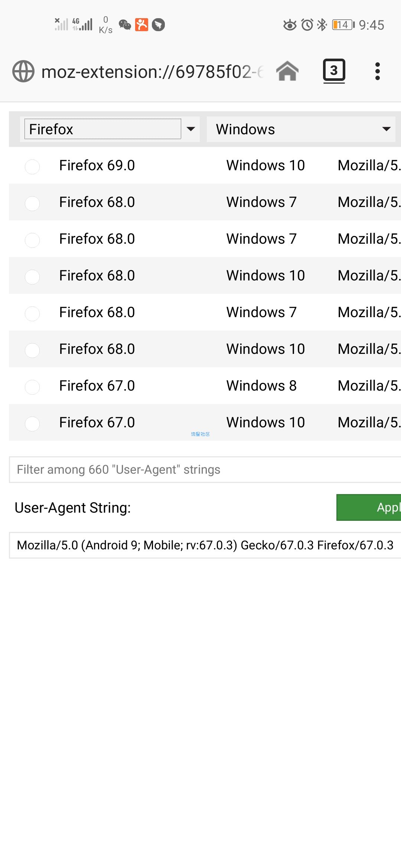Click the Filter among 660 User-Agent strings field
The image size is (401, 868).
[x=205, y=470]
